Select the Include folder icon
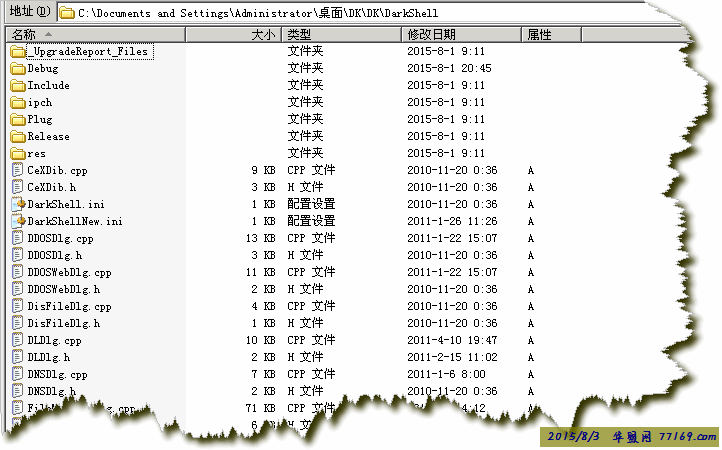This screenshot has height=450, width=722. point(18,86)
